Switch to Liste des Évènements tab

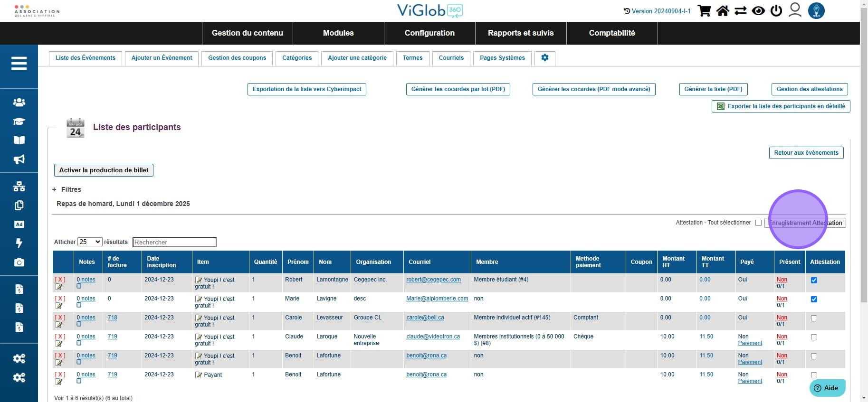[x=86, y=58]
